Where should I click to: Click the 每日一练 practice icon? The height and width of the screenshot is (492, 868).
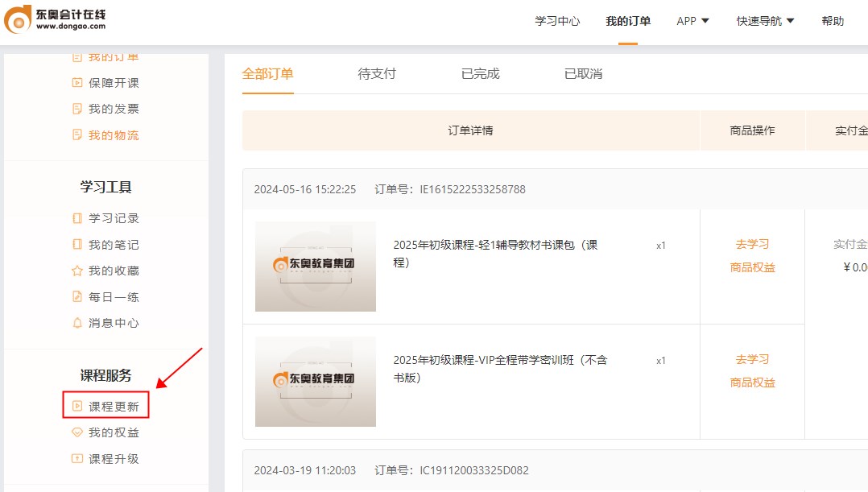77,297
